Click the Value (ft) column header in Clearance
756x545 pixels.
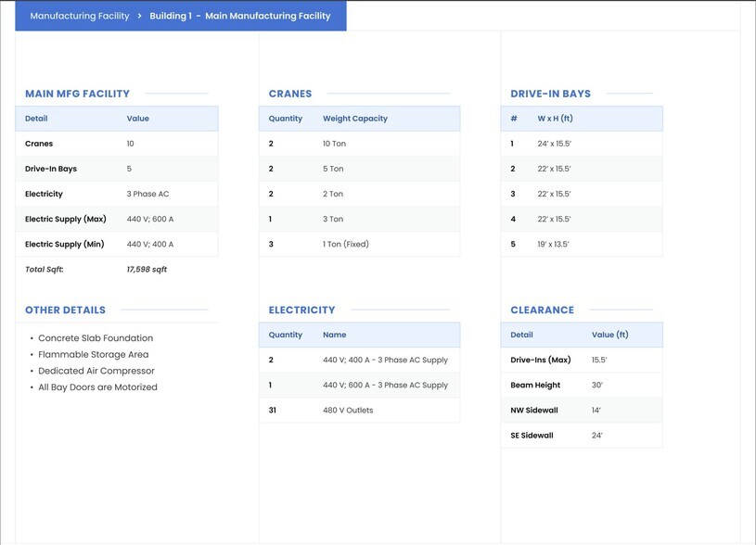[609, 335]
